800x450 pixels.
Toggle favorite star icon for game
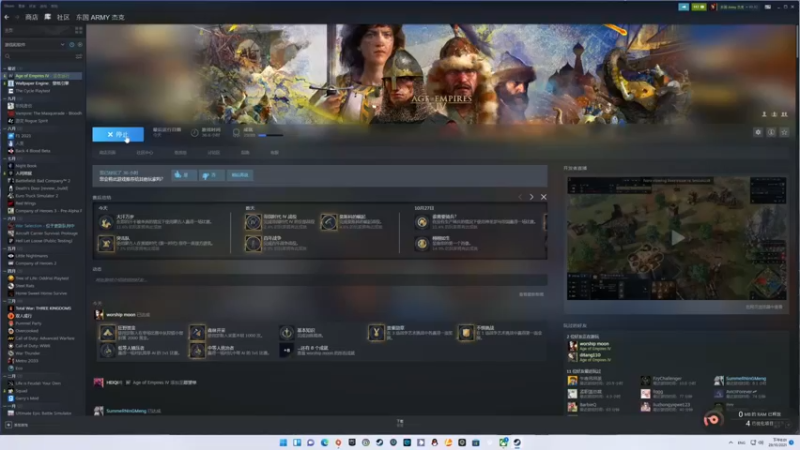[x=785, y=132]
